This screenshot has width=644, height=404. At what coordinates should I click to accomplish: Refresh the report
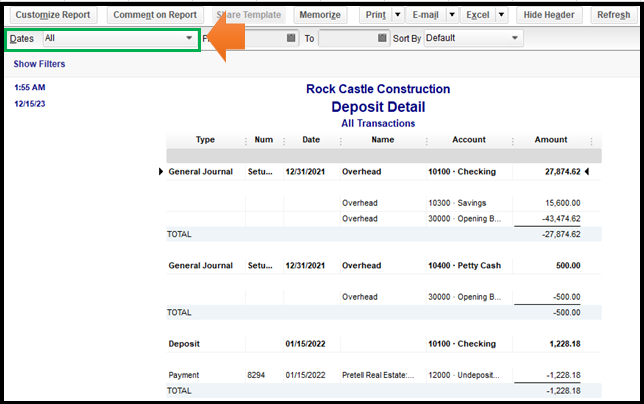tap(613, 15)
